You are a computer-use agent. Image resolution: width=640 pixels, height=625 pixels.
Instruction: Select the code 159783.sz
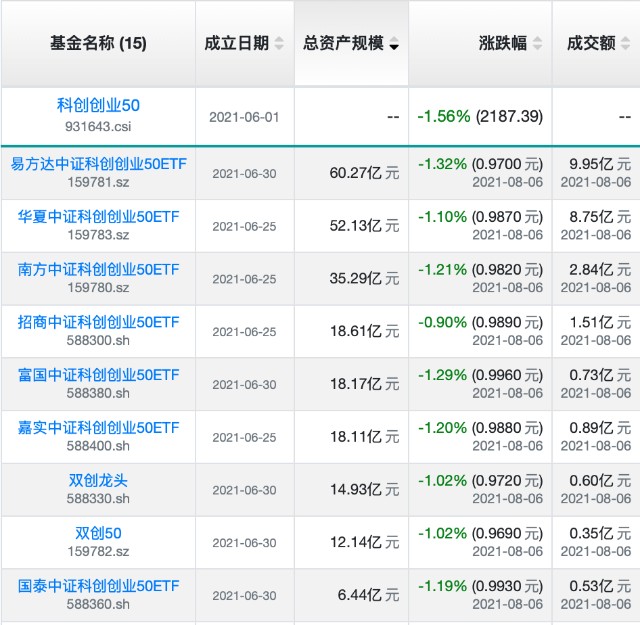click(x=98, y=235)
